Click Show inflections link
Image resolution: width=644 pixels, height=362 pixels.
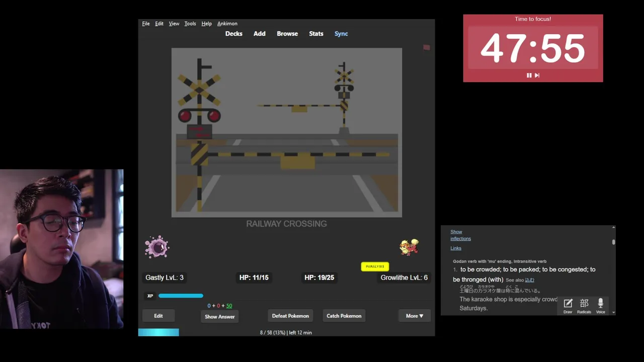[460, 235]
